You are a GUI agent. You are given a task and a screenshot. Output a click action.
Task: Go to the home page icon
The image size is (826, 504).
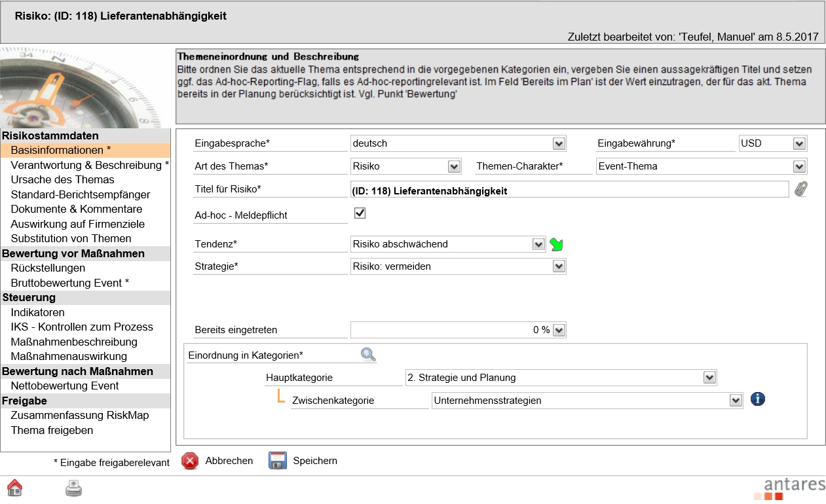[x=14, y=488]
